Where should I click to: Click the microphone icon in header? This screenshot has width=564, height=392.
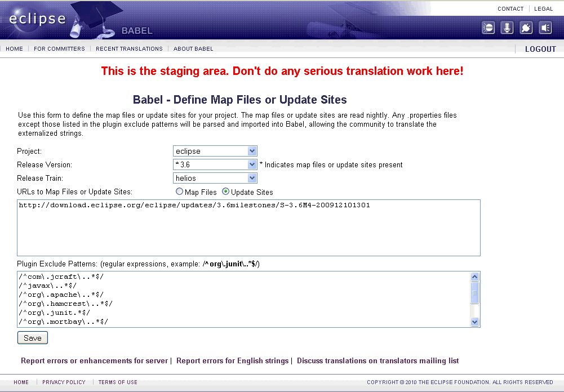[507, 28]
